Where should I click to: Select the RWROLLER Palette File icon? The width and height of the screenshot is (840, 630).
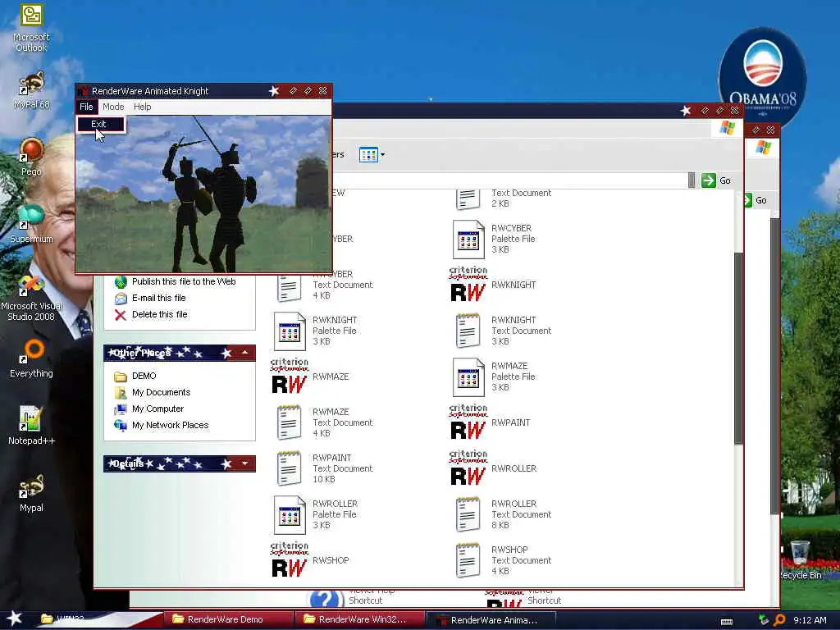[x=290, y=515]
